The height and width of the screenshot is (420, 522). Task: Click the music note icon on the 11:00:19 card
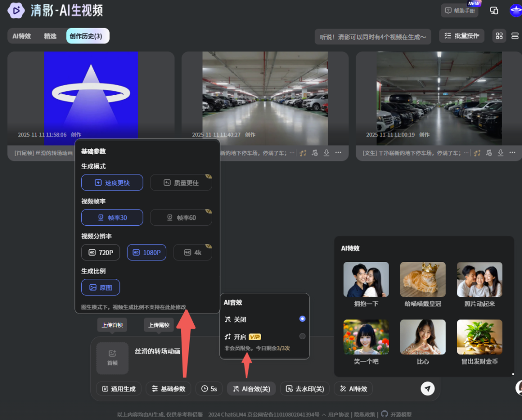click(x=477, y=153)
